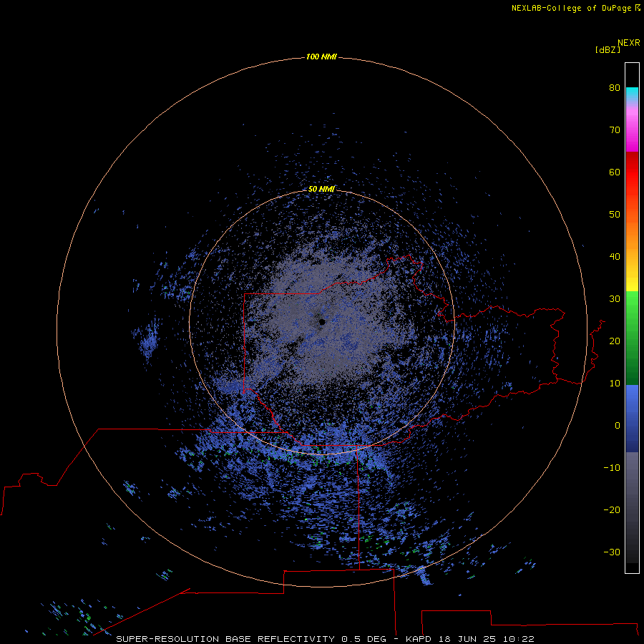The height and width of the screenshot is (644, 644).
Task: Click the 10 dBZ scale value
Action: pyautogui.click(x=615, y=384)
